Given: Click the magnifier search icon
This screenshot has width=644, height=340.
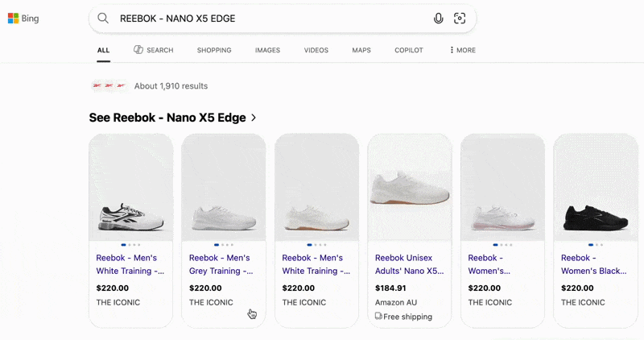Looking at the screenshot, I should [x=103, y=19].
